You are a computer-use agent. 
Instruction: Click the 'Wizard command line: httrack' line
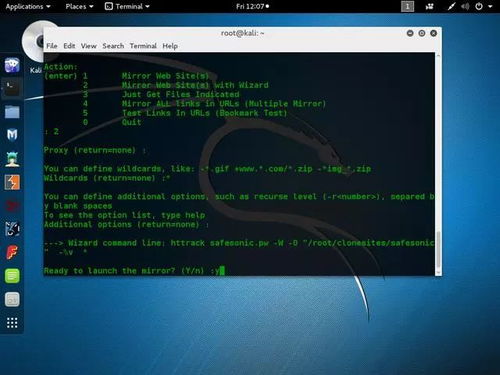point(239,243)
